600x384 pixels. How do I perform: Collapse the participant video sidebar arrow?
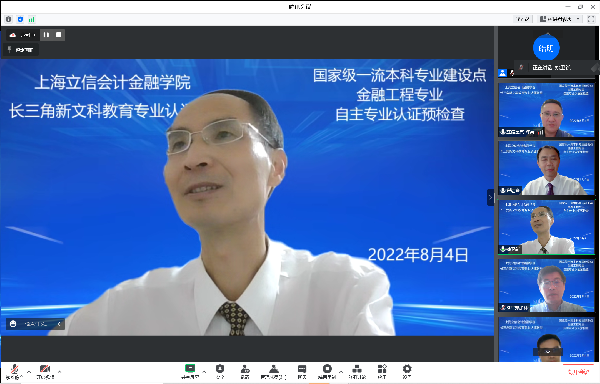(491, 197)
